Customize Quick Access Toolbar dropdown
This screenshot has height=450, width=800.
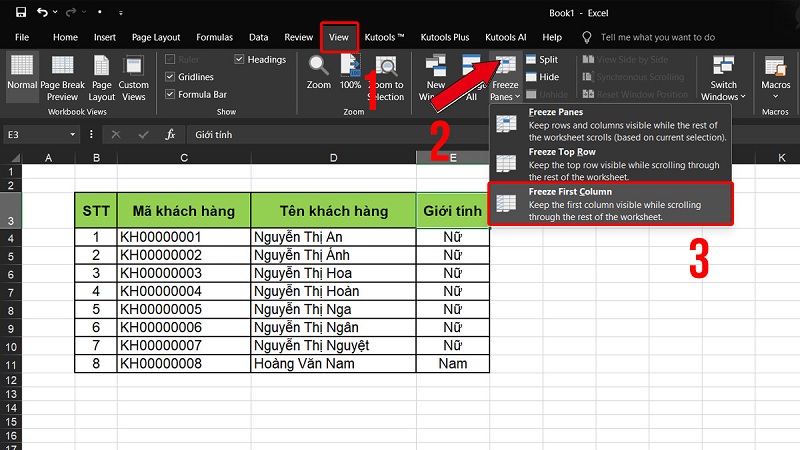pyautogui.click(x=121, y=13)
